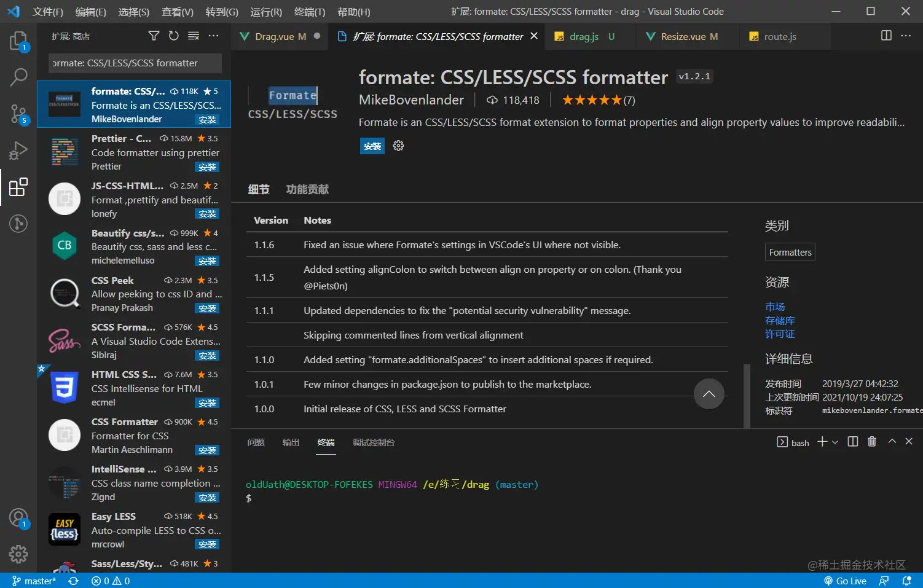Open extensions view more actions menu

pyautogui.click(x=213, y=36)
